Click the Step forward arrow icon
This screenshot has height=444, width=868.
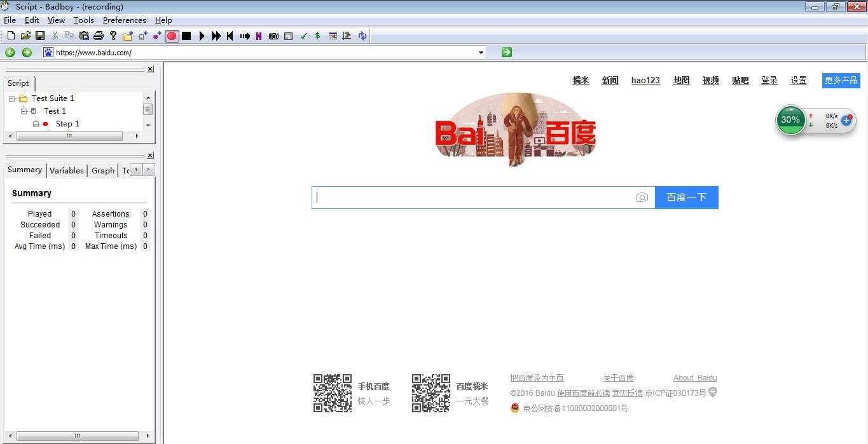(245, 36)
